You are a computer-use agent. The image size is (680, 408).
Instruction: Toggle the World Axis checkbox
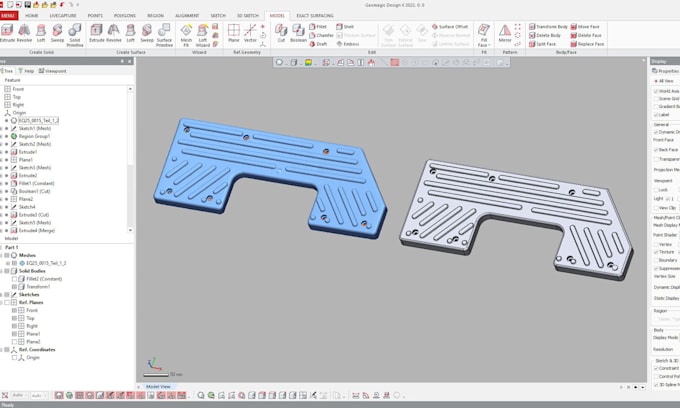pyautogui.click(x=656, y=91)
